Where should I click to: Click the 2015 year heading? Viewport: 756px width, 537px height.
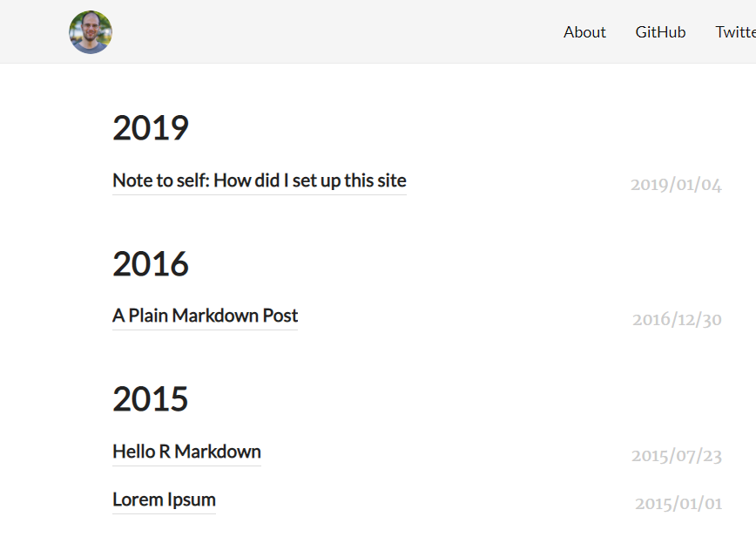[151, 399]
